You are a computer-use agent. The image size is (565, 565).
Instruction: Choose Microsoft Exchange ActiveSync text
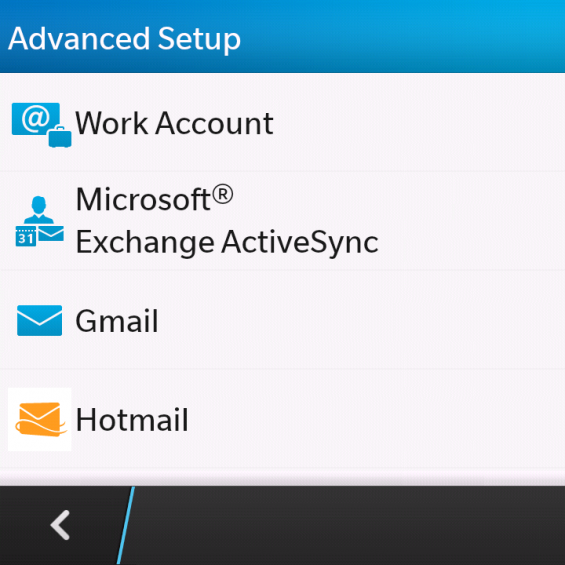(x=227, y=220)
